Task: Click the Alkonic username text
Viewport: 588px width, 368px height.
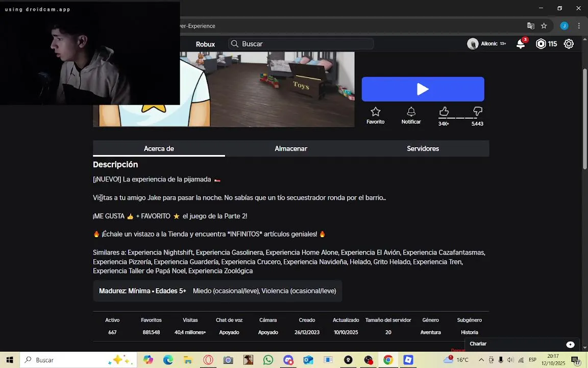Action: coord(489,44)
